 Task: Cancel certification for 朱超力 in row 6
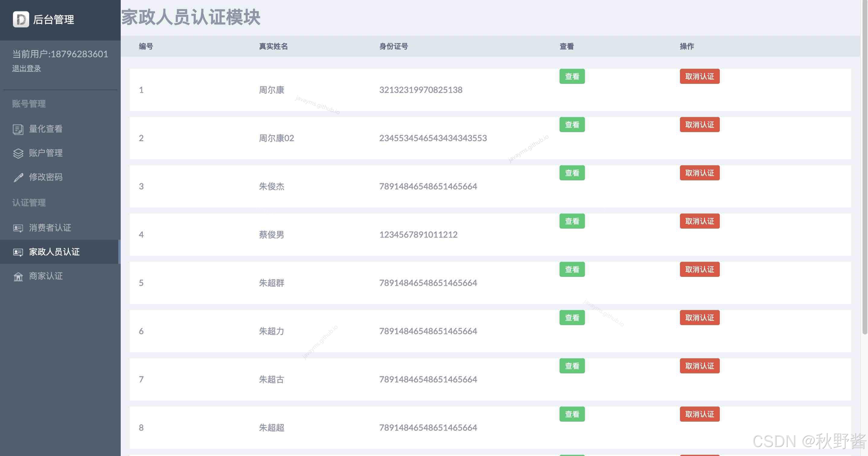(699, 318)
